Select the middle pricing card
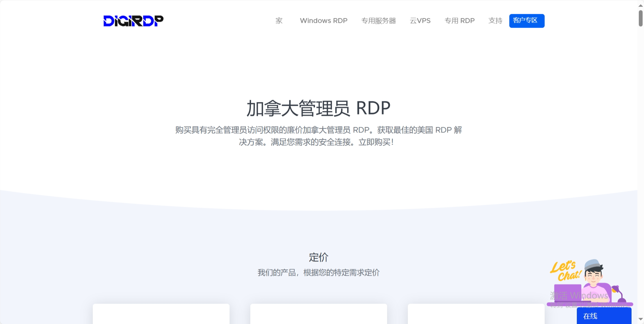This screenshot has width=644, height=324. [319, 314]
